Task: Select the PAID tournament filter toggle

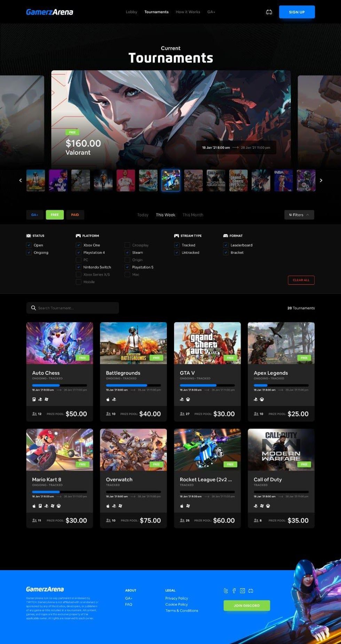Action: (x=75, y=215)
